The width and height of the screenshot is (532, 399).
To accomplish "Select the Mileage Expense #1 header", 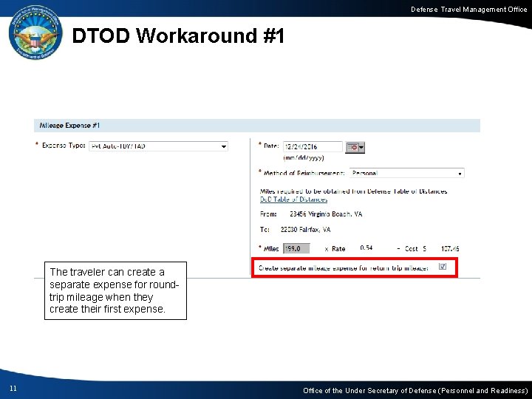I will coord(257,126).
